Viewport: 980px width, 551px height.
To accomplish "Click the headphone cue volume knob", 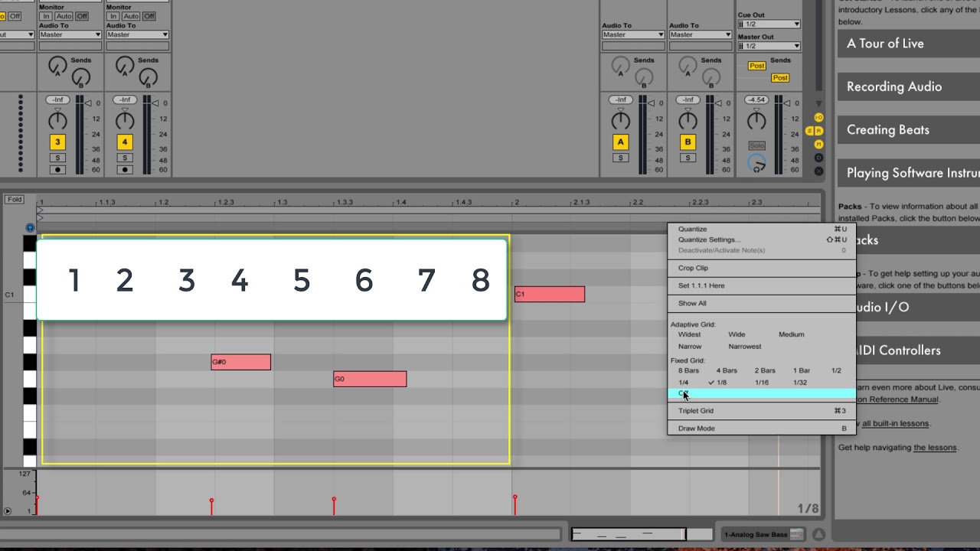I will [756, 164].
